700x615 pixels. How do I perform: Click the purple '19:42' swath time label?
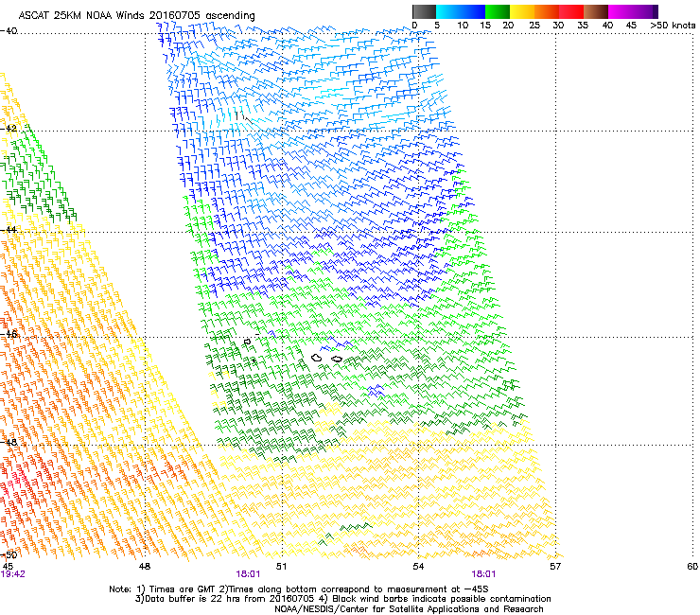(13, 574)
